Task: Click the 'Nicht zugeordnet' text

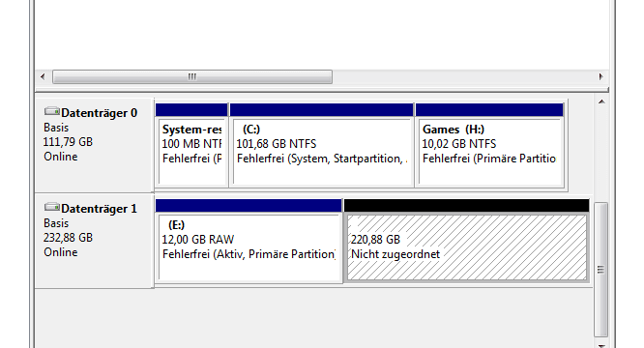Action: tap(395, 254)
